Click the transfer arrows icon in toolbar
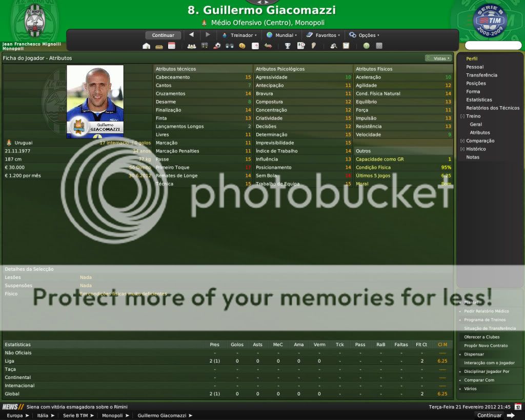The height and width of the screenshot is (420, 525). click(x=268, y=46)
